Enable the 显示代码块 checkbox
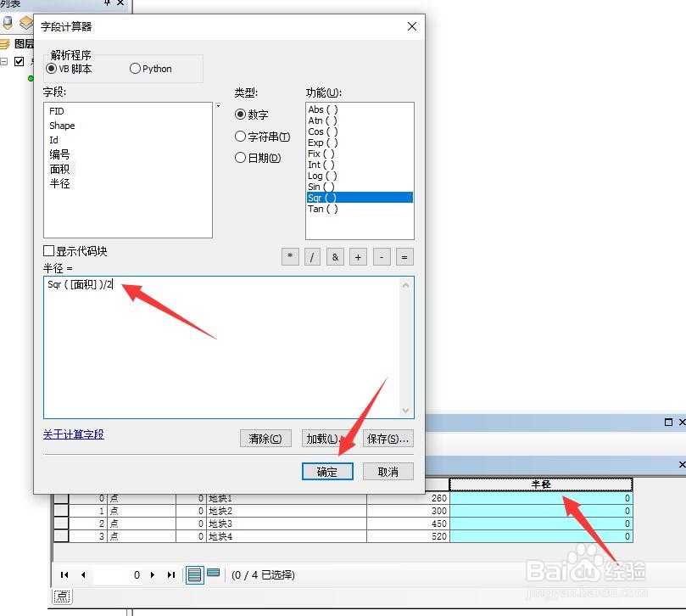 pyautogui.click(x=48, y=250)
